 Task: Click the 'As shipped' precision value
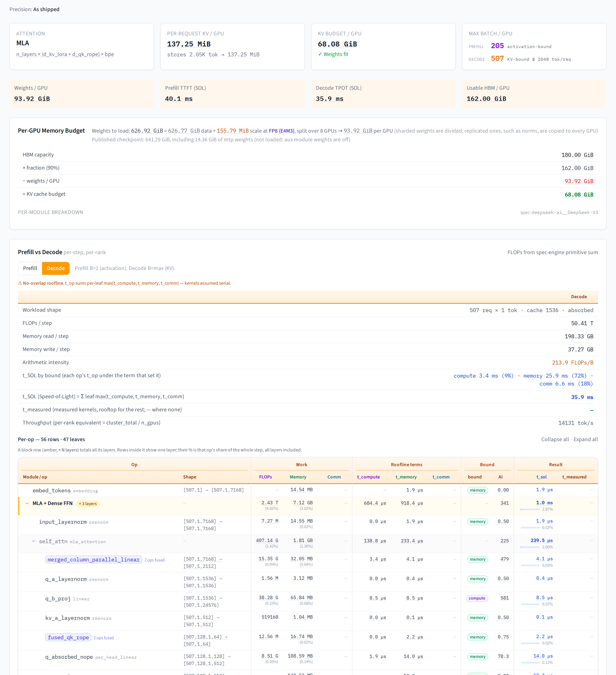(x=46, y=9)
